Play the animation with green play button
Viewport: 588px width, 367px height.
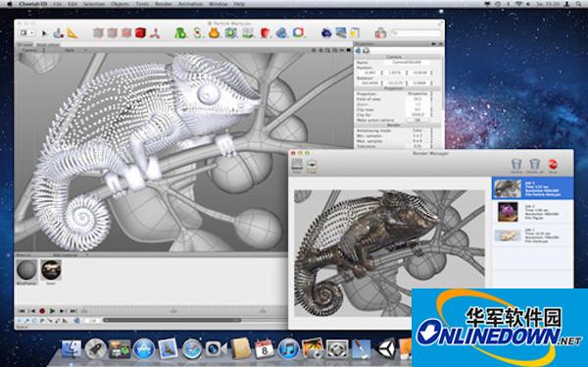pyautogui.click(x=52, y=311)
